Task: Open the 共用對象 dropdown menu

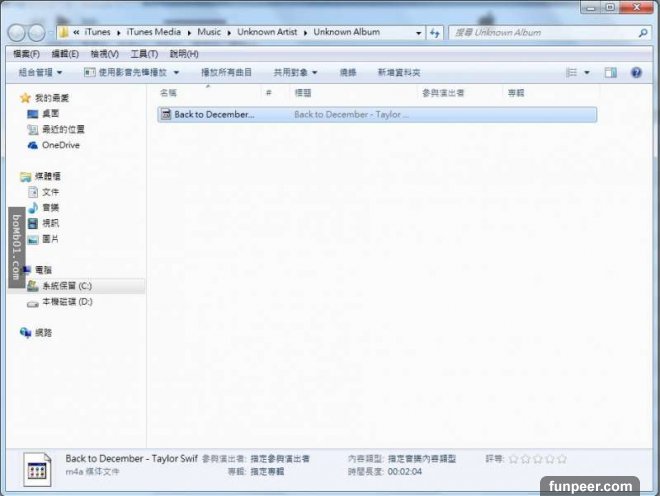Action: (295, 73)
